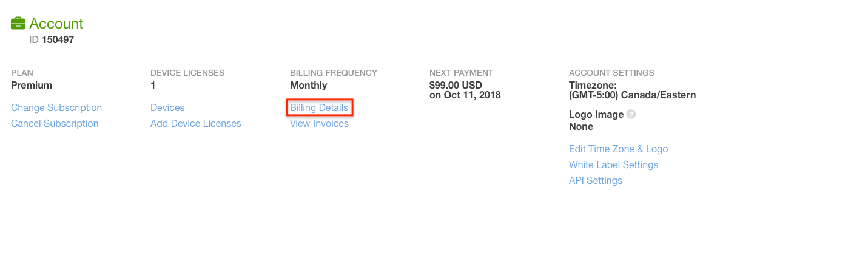Open the Change Subscription link
This screenshot has height=261, width=868.
click(x=56, y=107)
